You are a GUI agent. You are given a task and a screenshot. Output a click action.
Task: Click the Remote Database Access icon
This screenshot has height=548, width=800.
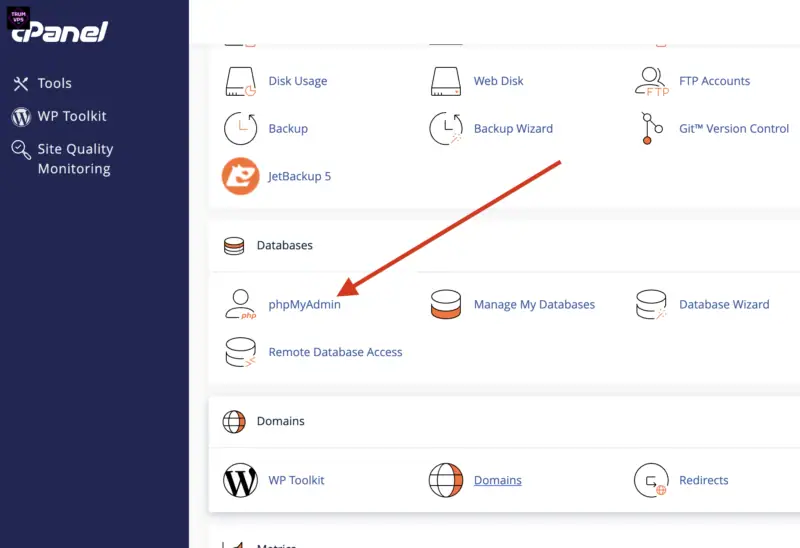tap(240, 352)
